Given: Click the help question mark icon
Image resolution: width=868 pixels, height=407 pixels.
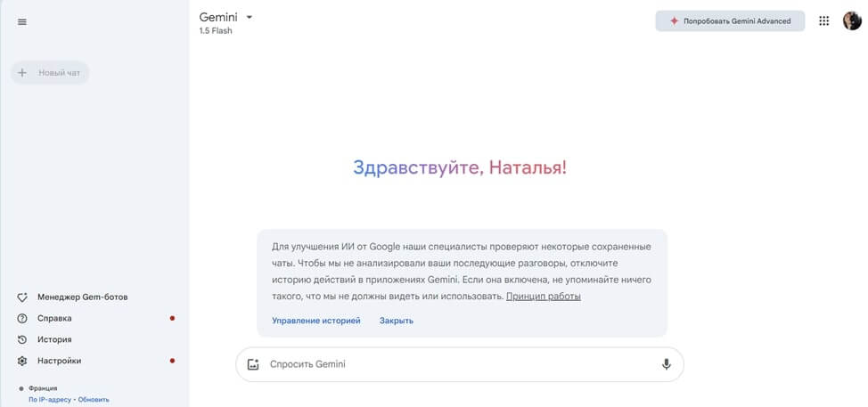Looking at the screenshot, I should pos(22,319).
